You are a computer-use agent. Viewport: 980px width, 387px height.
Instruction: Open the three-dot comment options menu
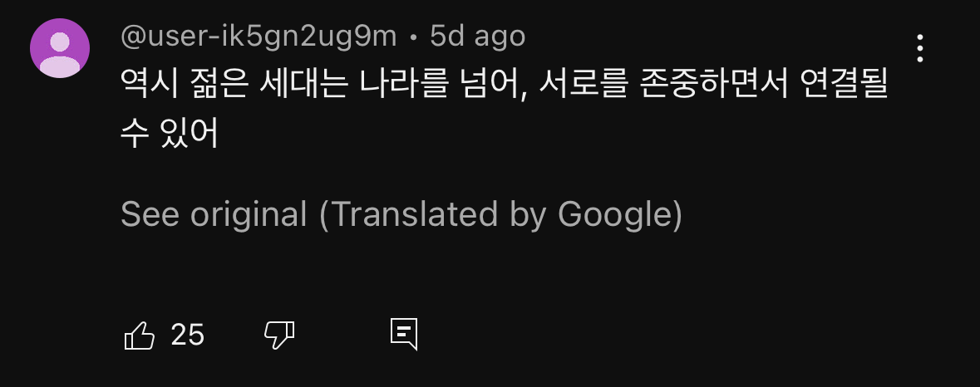919,48
